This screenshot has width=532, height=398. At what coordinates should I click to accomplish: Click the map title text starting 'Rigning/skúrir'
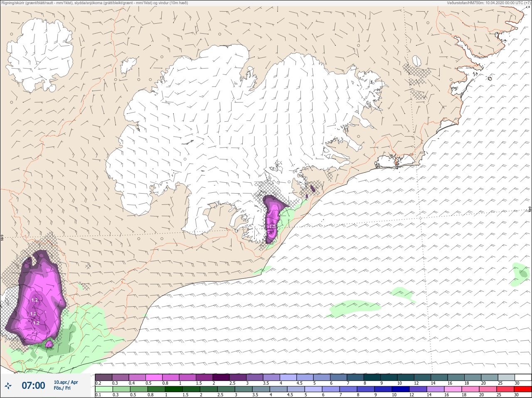94,3
